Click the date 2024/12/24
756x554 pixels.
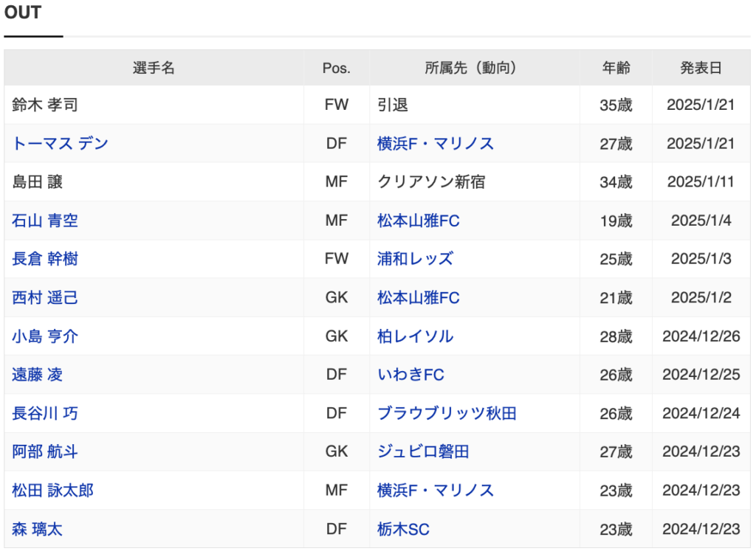point(701,413)
